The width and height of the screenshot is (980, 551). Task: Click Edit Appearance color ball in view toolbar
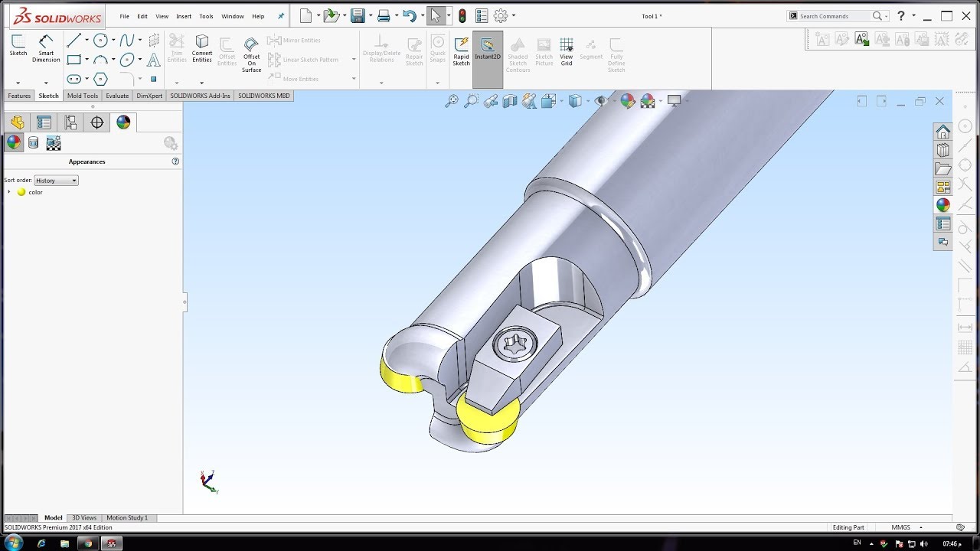tap(628, 101)
